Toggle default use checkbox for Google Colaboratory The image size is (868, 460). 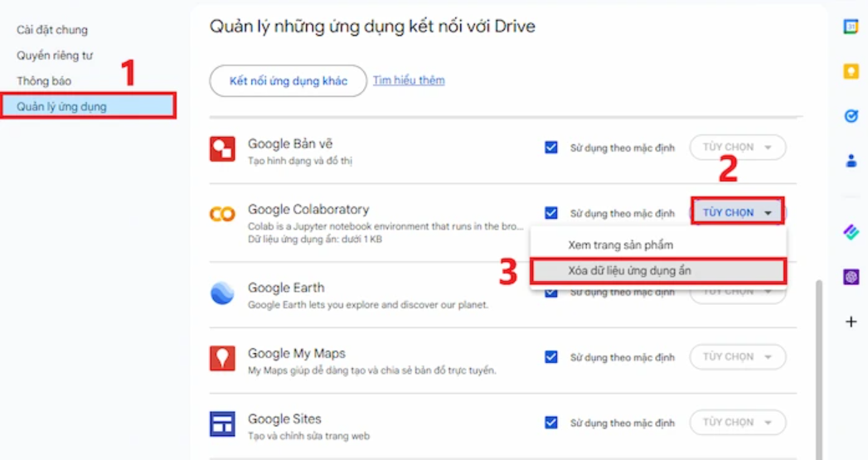tap(550, 212)
